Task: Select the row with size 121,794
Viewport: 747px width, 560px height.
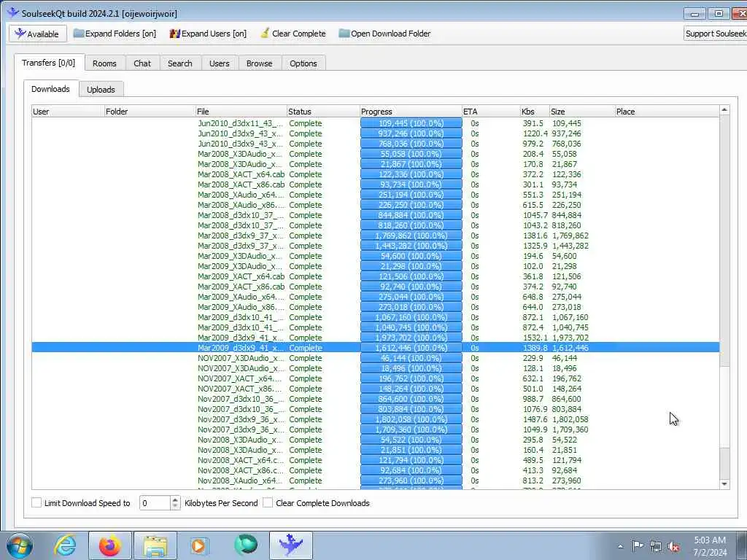Action: coord(376,461)
